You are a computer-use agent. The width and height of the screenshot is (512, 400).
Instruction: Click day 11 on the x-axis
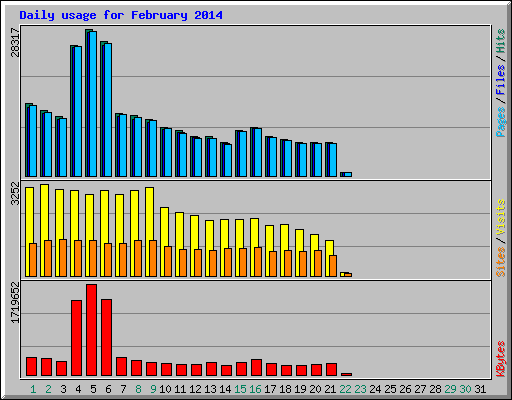click(x=180, y=389)
